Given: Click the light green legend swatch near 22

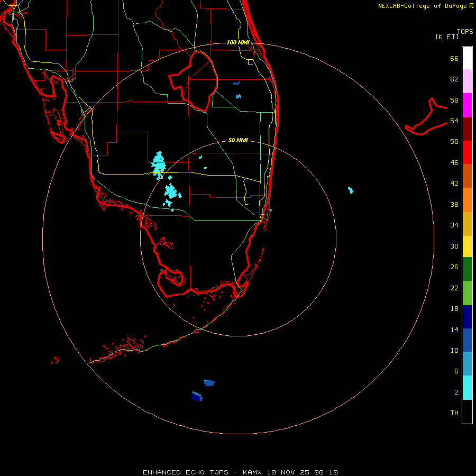Looking at the screenshot, I should tap(467, 293).
